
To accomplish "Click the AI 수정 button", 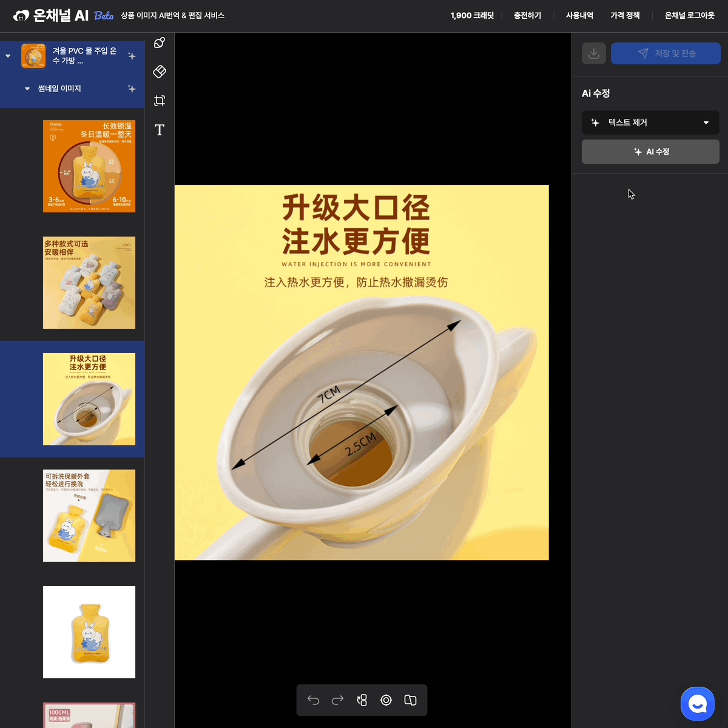I will [x=650, y=152].
